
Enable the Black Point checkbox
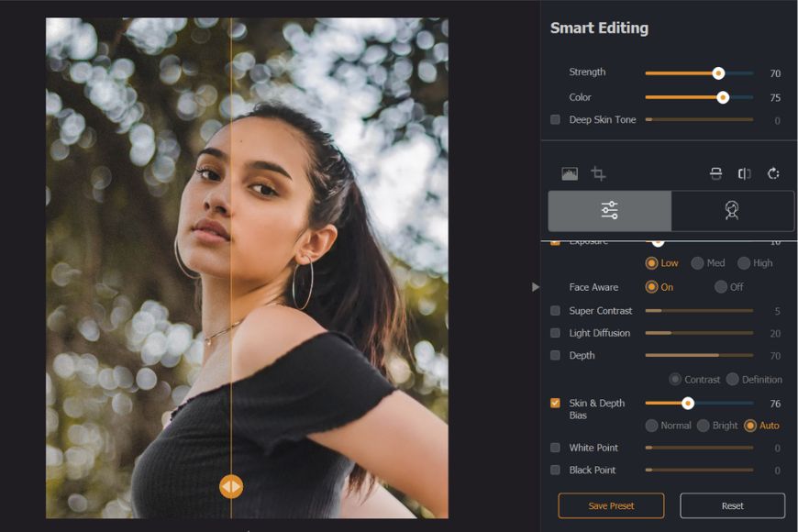pyautogui.click(x=555, y=470)
